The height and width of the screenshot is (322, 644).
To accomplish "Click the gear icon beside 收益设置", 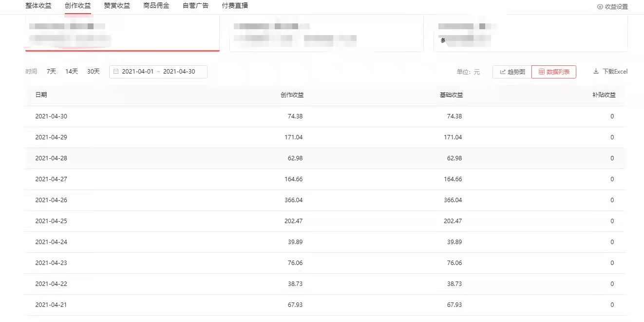I will click(600, 7).
